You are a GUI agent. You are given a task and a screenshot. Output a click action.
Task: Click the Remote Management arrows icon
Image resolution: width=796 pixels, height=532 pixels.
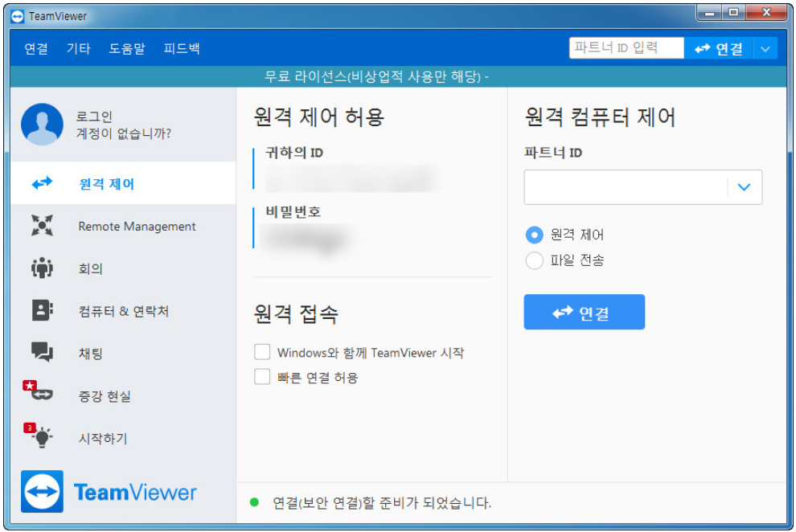click(42, 225)
